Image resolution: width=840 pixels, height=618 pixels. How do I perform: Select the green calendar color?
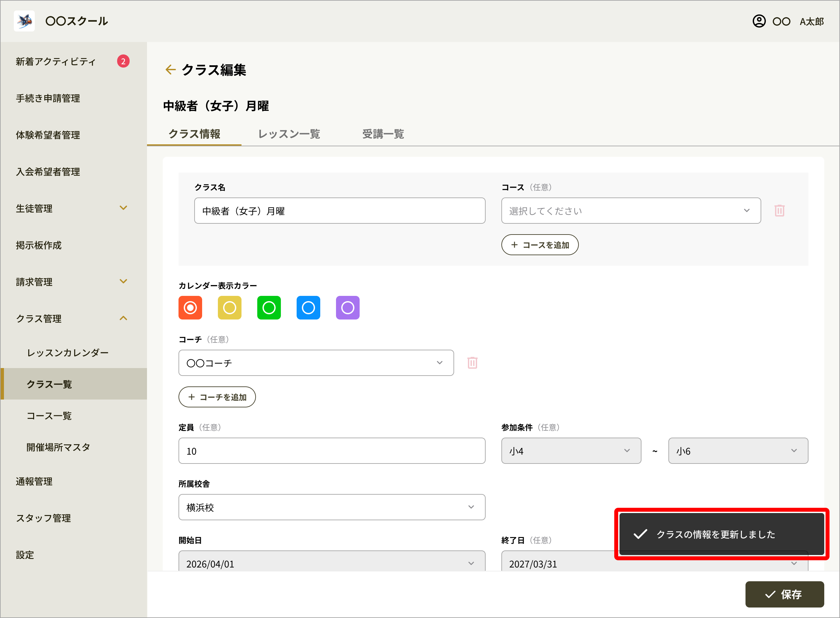(x=269, y=308)
